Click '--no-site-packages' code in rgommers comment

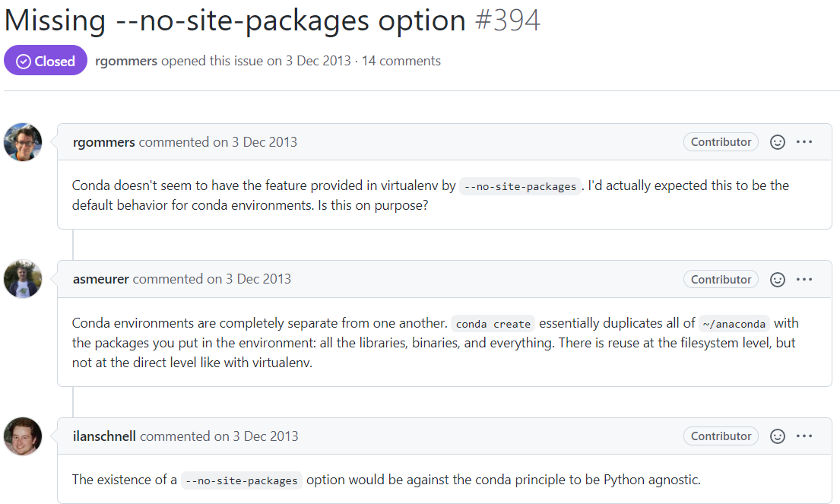tap(520, 186)
